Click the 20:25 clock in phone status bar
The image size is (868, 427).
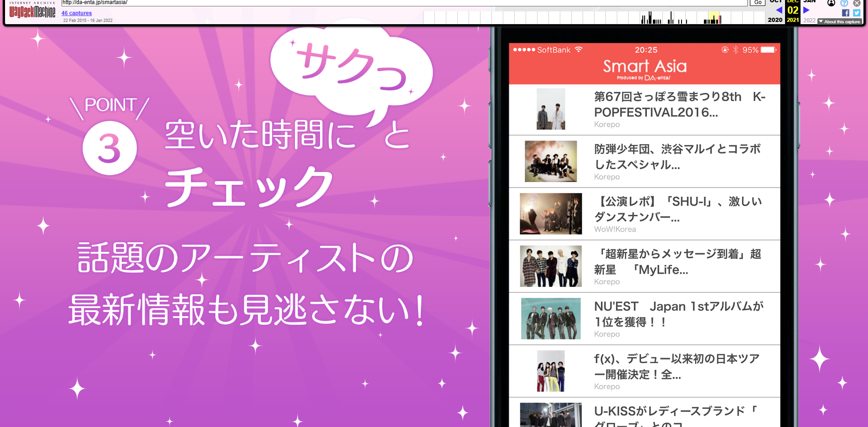click(x=646, y=50)
